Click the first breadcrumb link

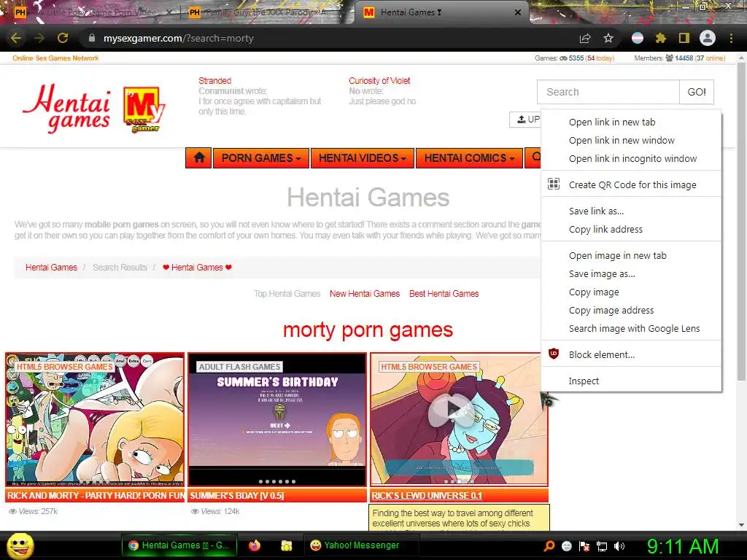coord(52,267)
